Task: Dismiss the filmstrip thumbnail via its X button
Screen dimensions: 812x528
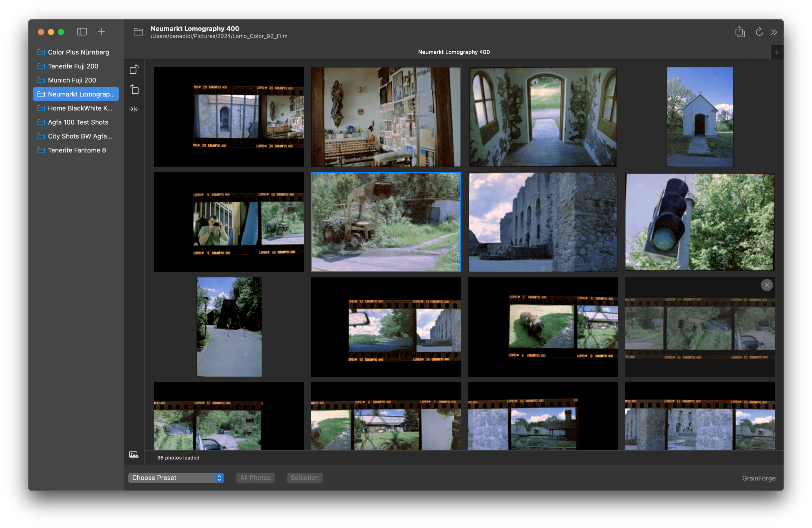Action: tap(767, 285)
